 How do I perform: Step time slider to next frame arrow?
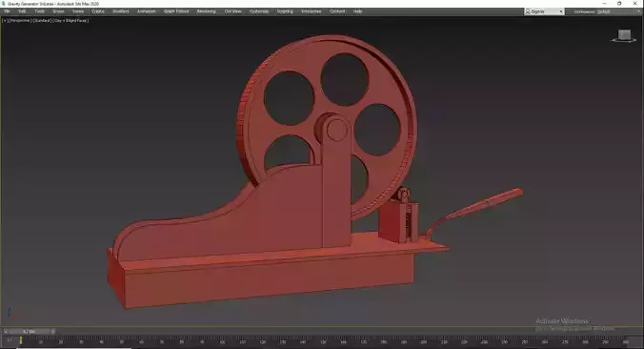53,331
